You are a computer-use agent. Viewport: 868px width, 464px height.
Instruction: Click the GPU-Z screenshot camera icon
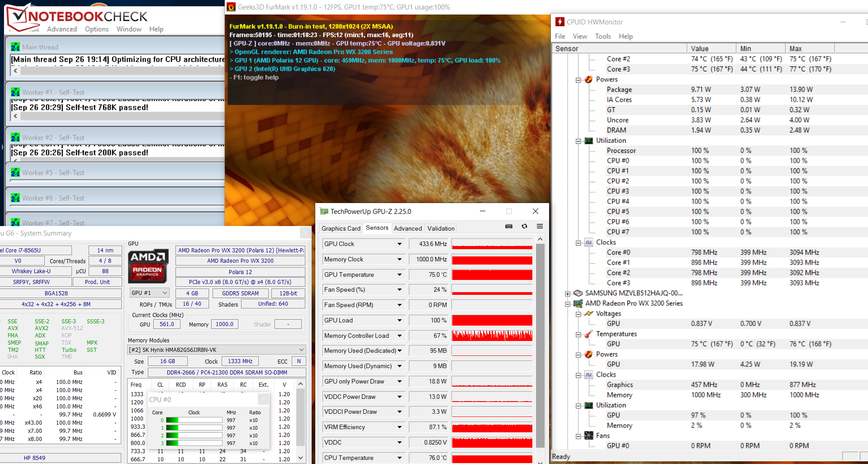[x=509, y=226]
